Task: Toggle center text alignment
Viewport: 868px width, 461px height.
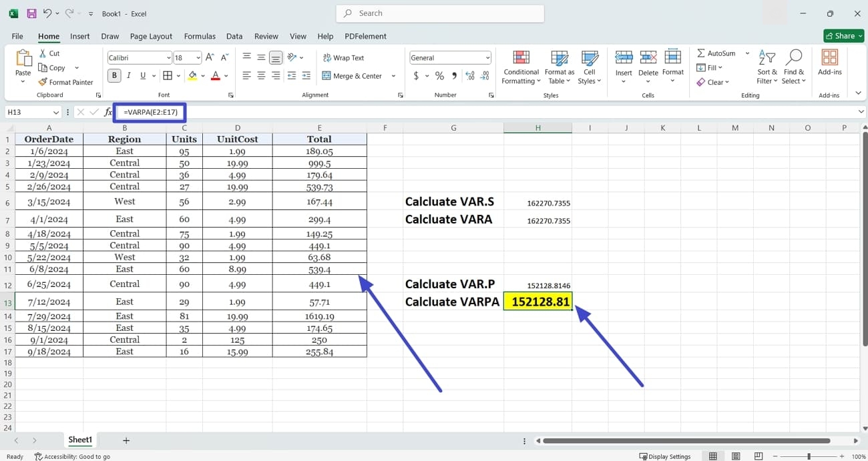Action: pyautogui.click(x=260, y=75)
